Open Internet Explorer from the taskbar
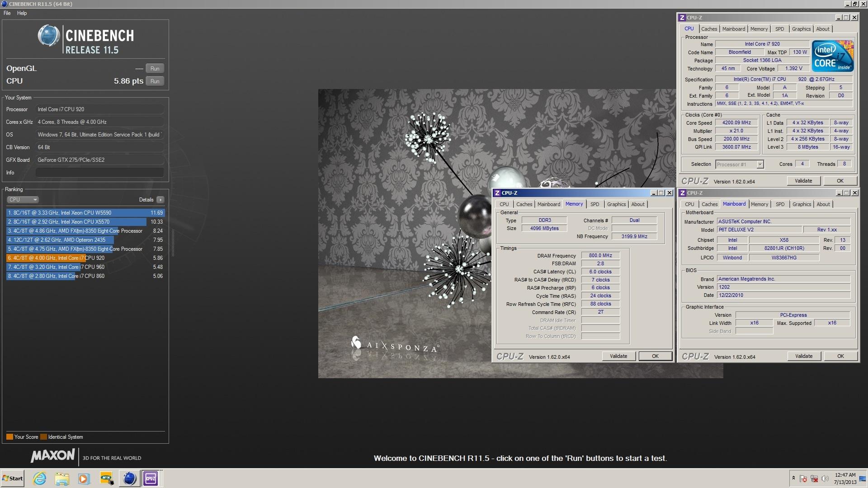The height and width of the screenshot is (488, 868). 40,479
